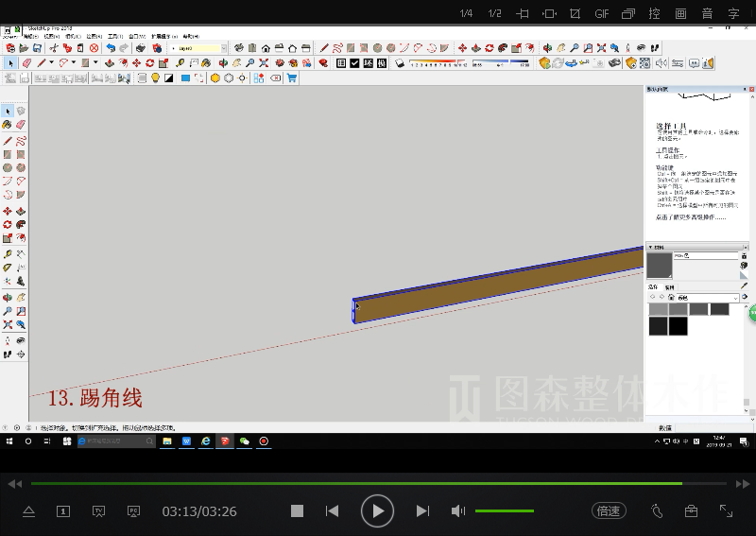The width and height of the screenshot is (756, 536).
Task: Click the video progress bar
Action: point(378,483)
